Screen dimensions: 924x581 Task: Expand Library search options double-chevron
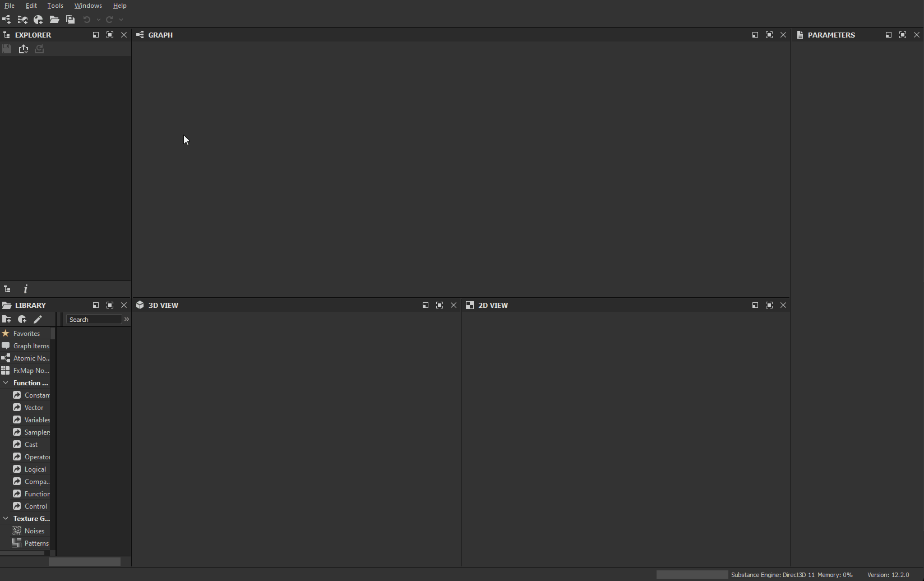(127, 319)
